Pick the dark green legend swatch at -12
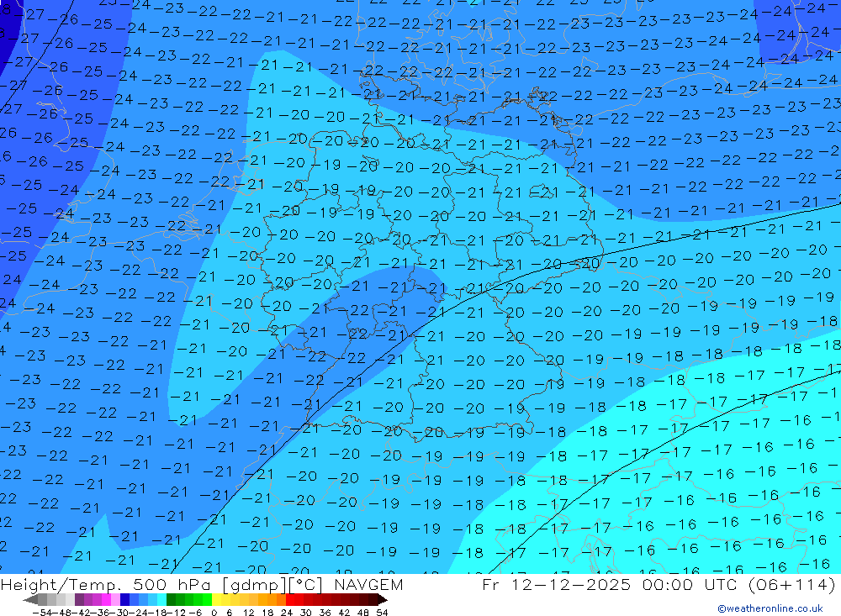Image resolution: width=841 pixels, height=616 pixels. tap(171, 600)
